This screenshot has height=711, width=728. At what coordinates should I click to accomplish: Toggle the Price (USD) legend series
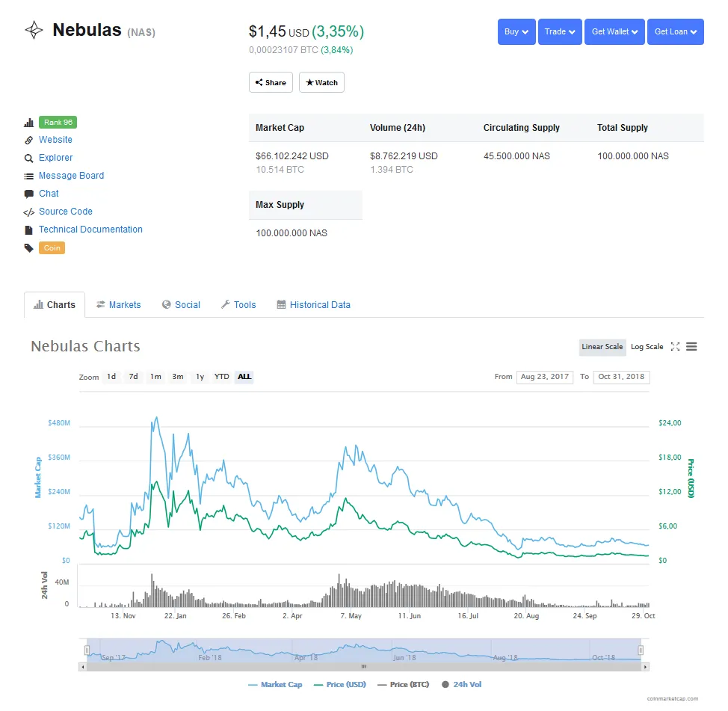pos(340,685)
